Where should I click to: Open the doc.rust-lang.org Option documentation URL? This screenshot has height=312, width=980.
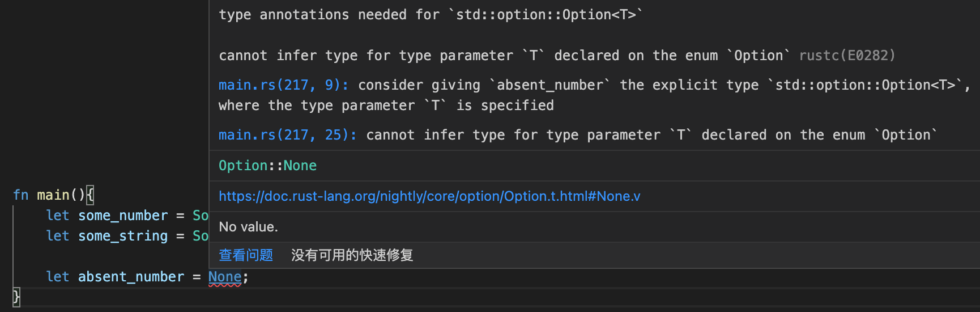pos(429,196)
